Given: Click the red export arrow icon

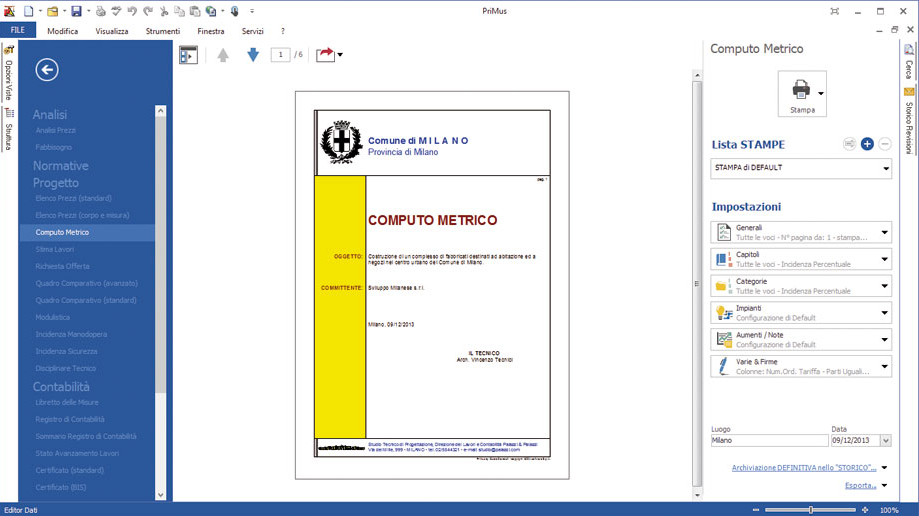Looking at the screenshot, I should tap(325, 55).
